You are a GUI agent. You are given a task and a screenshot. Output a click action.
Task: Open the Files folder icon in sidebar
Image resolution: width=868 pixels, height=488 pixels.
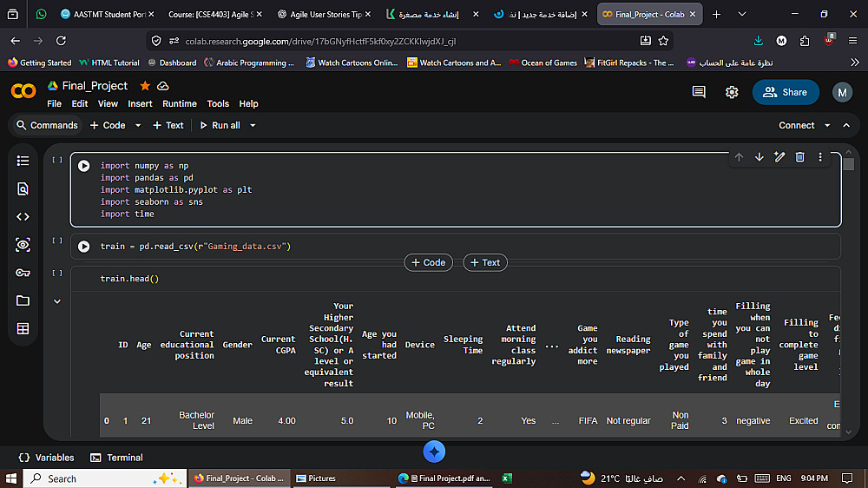click(23, 300)
